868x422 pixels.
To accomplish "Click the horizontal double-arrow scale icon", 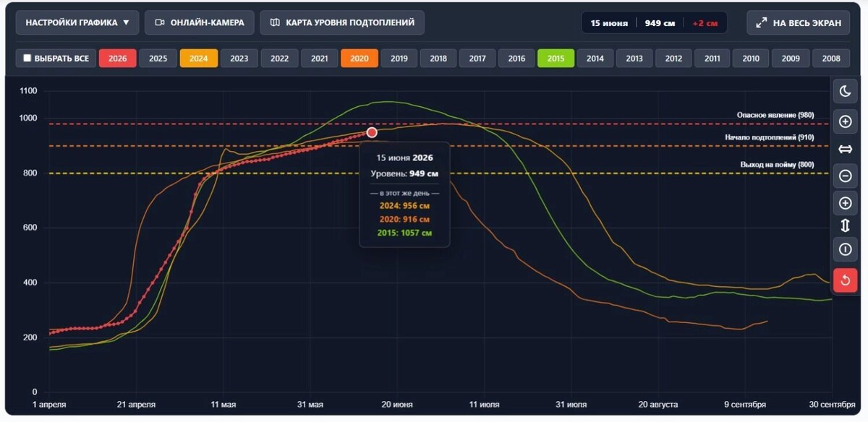I will pos(845,149).
